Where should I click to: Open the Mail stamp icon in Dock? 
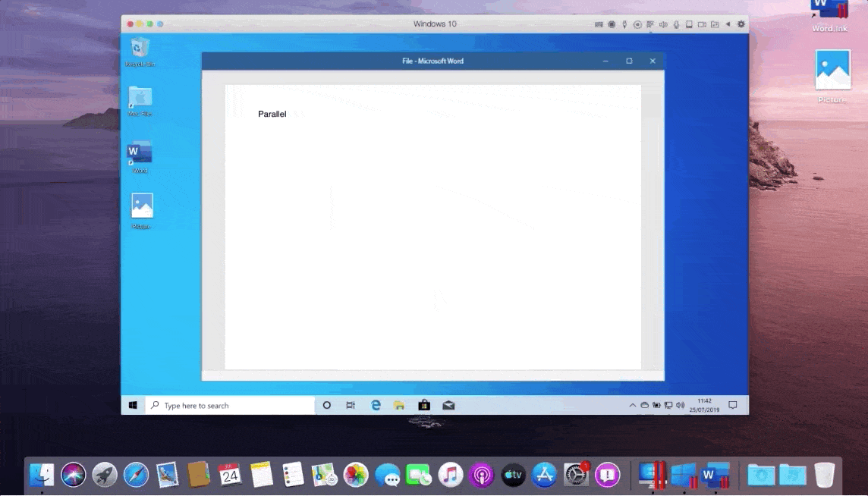click(x=167, y=475)
